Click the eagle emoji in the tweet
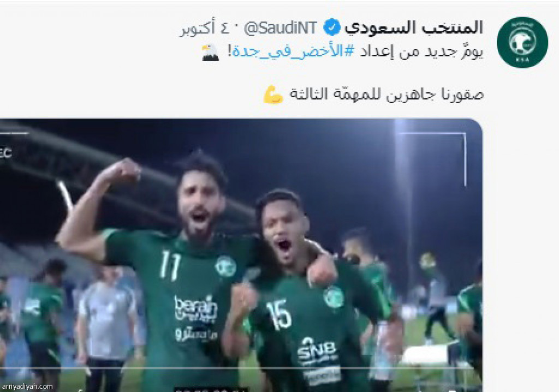 210,52
